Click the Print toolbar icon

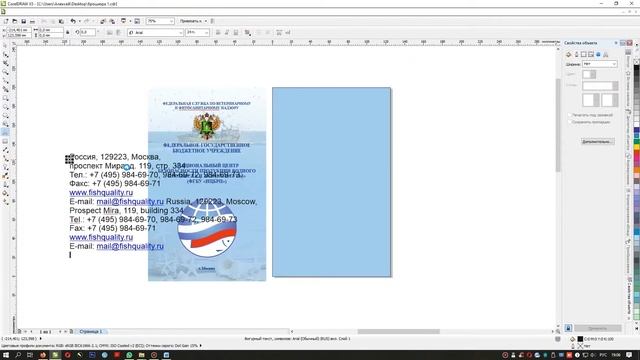point(33,21)
